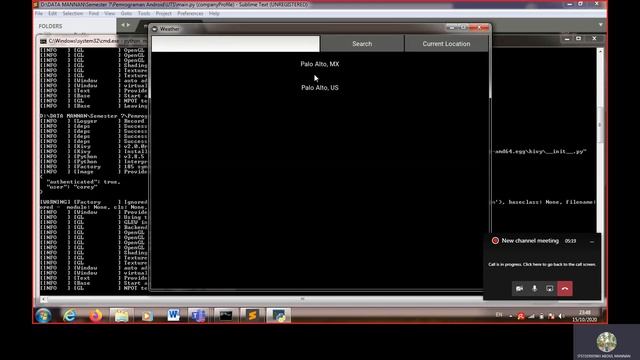Viewport: 640px width, 360px height.
Task: Click the share screen icon in Teams popup
Action: point(549,289)
